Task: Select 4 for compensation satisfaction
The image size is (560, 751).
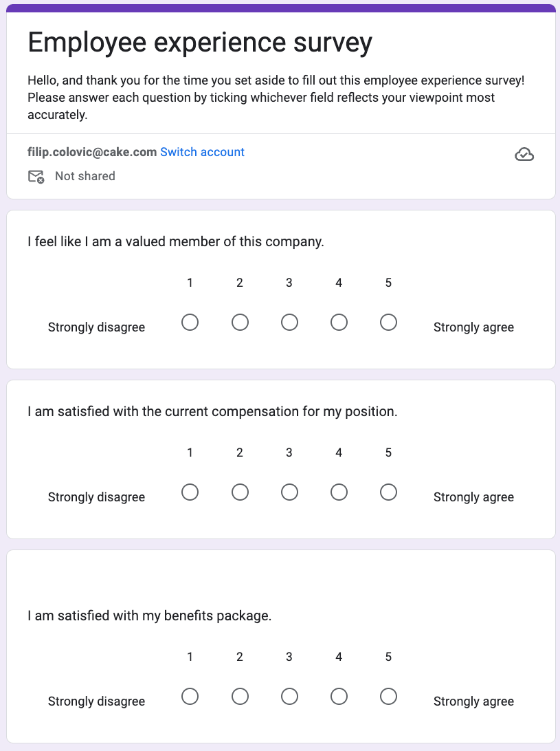Action: [x=339, y=492]
